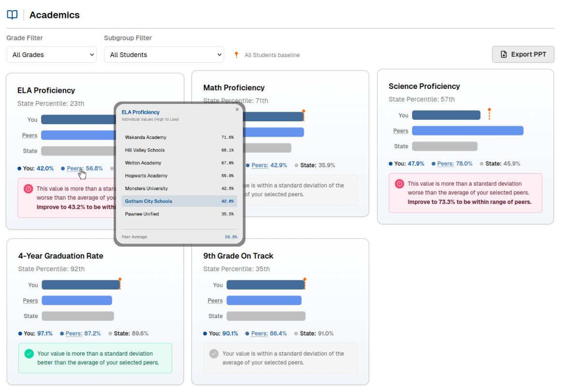Click the Export PPT button
This screenshot has width=561, height=392.
(523, 54)
